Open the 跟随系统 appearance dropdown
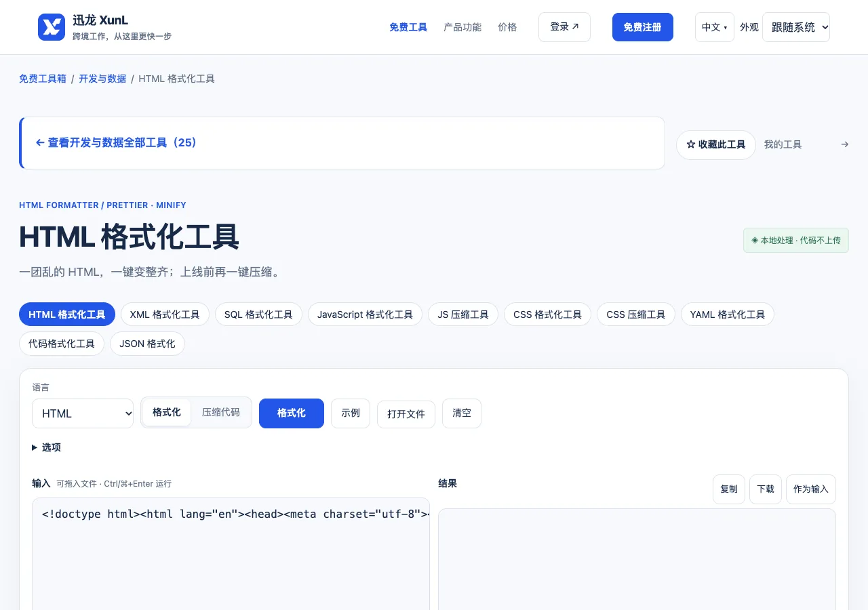This screenshot has width=868, height=610. pyautogui.click(x=796, y=27)
